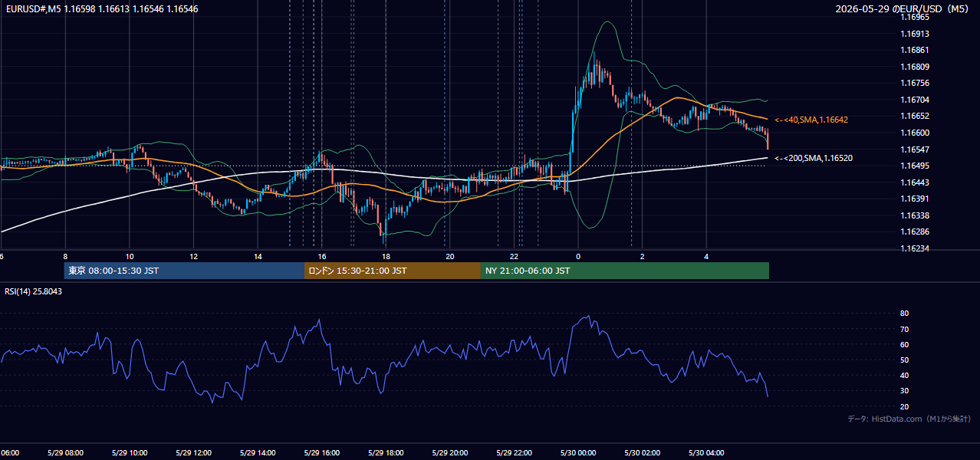
Task: Click price axis value 1.16234
Action: (x=916, y=248)
